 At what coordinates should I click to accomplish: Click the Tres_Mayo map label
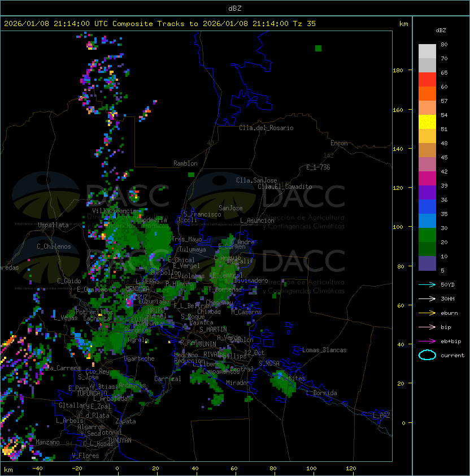tap(186, 239)
